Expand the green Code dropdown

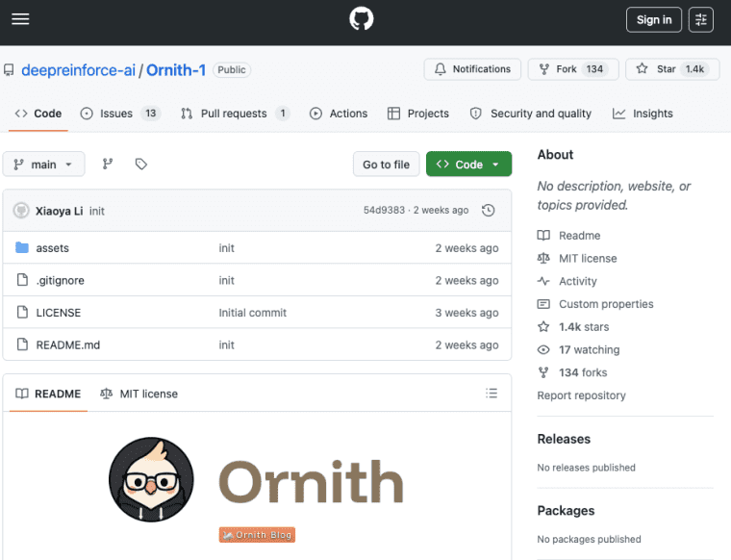[x=468, y=165]
